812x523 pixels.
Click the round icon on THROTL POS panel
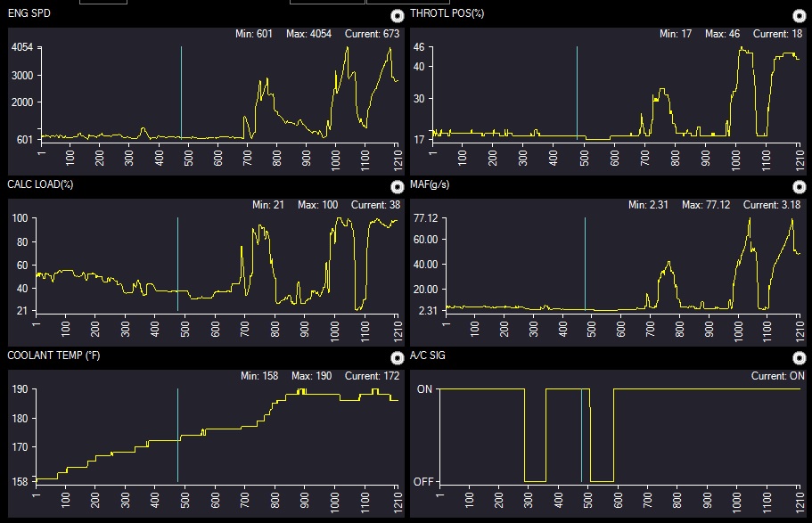point(800,15)
